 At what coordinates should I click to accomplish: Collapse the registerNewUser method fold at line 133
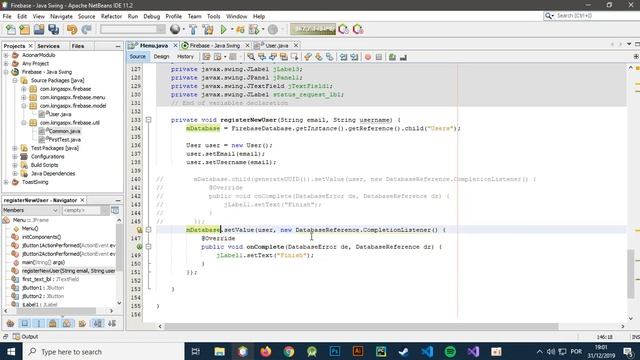pyautogui.click(x=149, y=120)
